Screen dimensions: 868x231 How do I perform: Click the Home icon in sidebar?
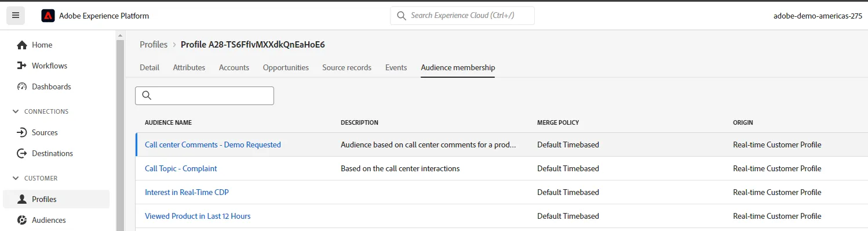(23, 45)
